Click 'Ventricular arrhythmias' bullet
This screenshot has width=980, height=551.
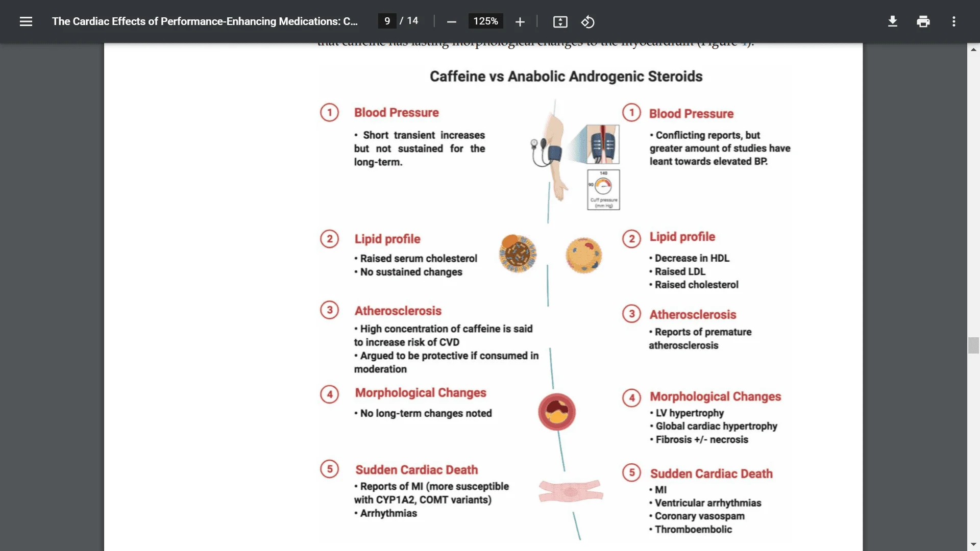tap(705, 503)
